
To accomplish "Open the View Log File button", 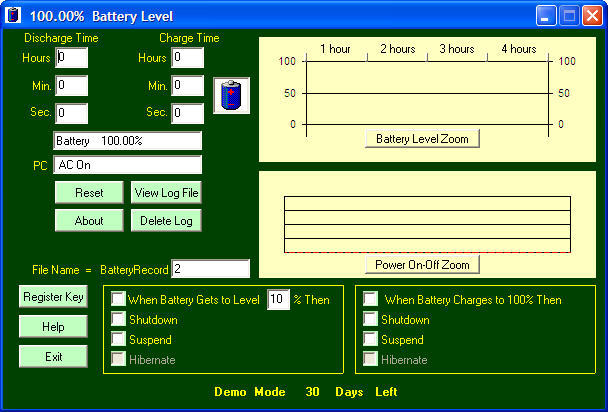I will coord(166,194).
